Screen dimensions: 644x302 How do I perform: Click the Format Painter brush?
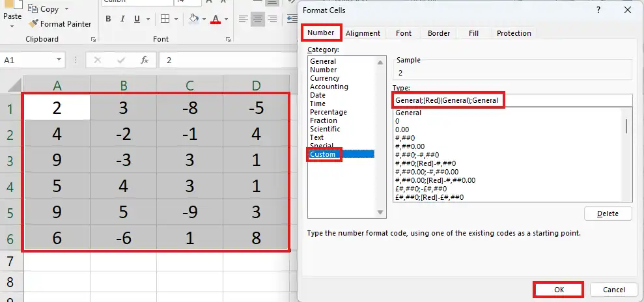point(33,24)
